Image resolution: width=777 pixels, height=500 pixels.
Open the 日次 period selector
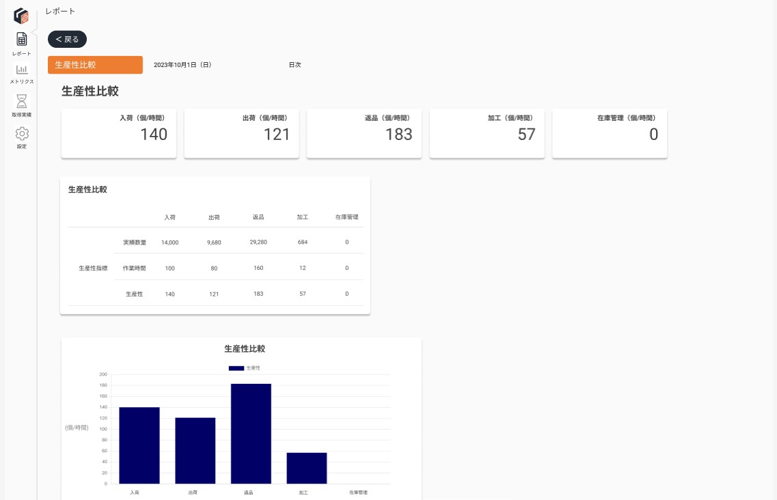[295, 65]
